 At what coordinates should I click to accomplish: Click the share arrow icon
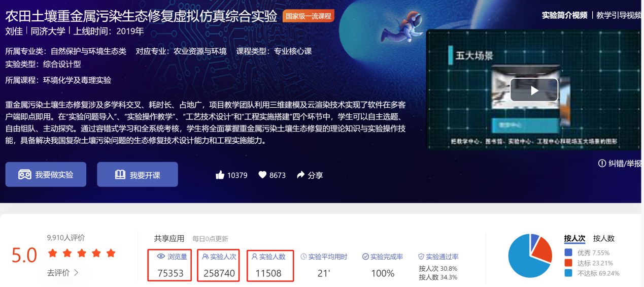(300, 175)
